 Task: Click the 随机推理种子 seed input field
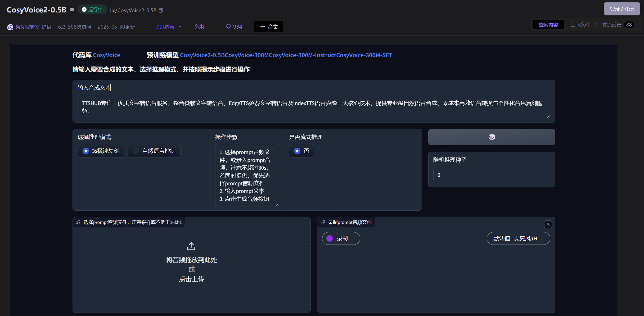(x=491, y=175)
